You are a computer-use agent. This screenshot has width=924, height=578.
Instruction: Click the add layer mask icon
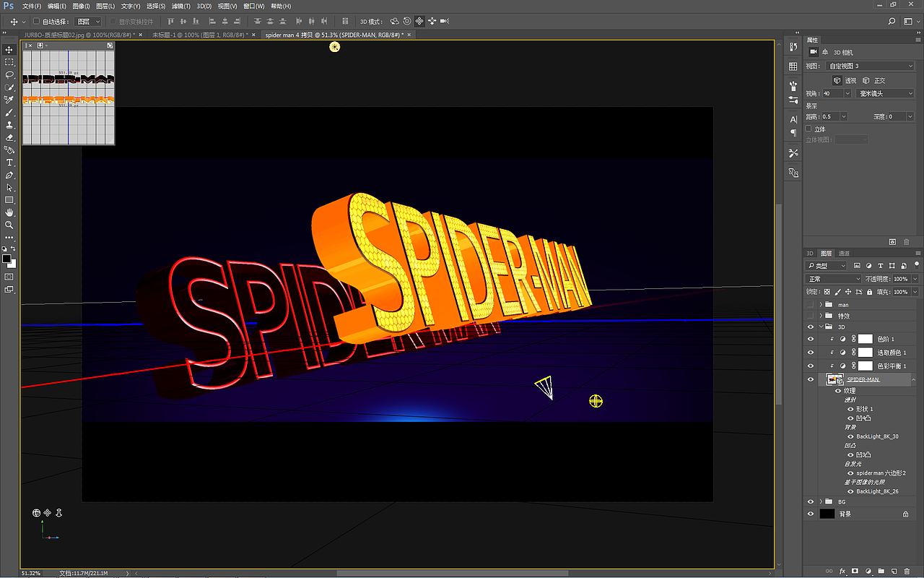coord(855,571)
